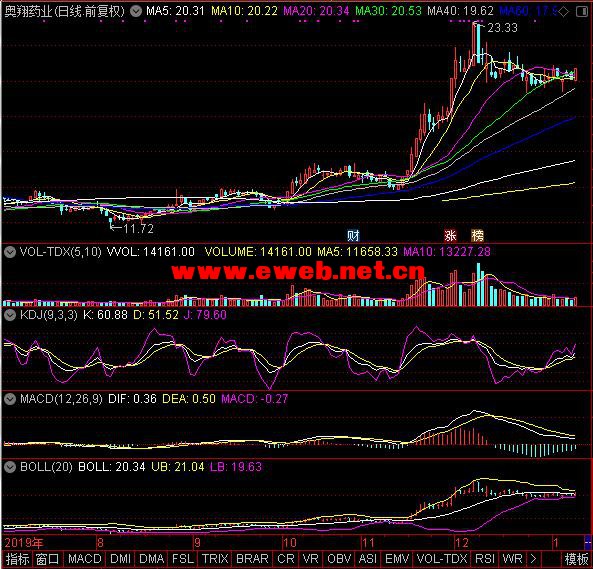
Task: Open the MACD panel's circular arrow icon
Action: pos(10,398)
